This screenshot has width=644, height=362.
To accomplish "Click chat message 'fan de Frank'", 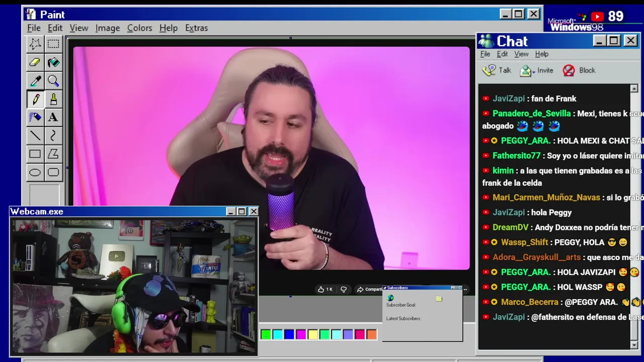I will [553, 99].
